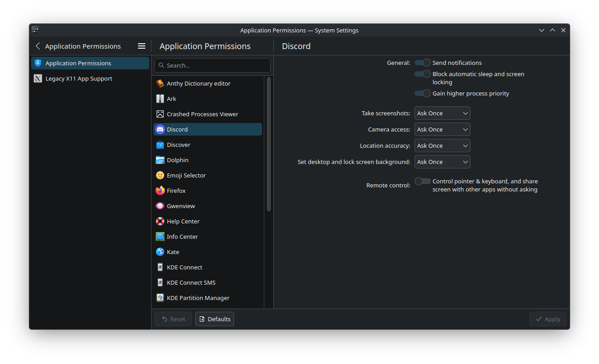Click the Help Center lifebuoy icon
The width and height of the screenshot is (599, 364).
pyautogui.click(x=160, y=221)
